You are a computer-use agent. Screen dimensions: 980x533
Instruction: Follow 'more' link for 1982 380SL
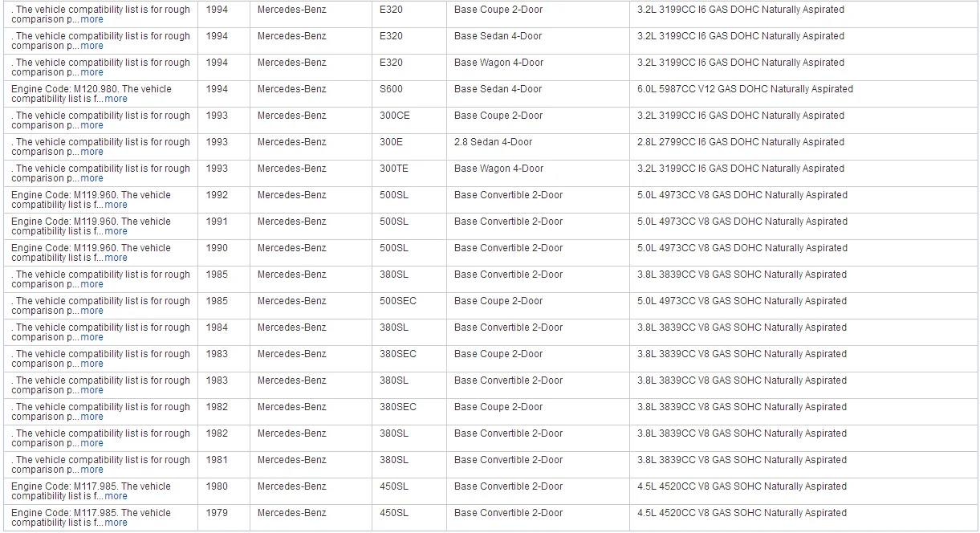[91, 443]
